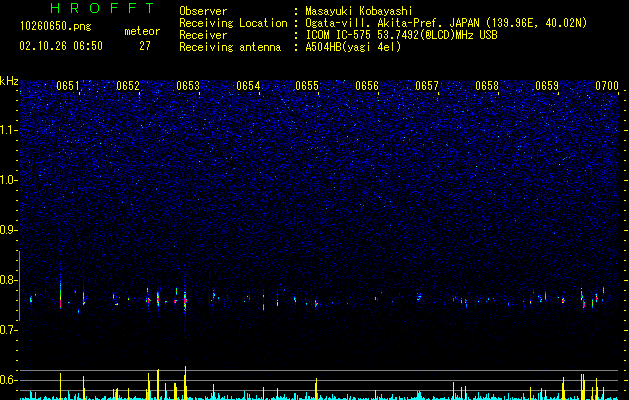Screen dimensions: 629x400
Task: Click the 0.6 kHz axis label
Action: (9, 380)
